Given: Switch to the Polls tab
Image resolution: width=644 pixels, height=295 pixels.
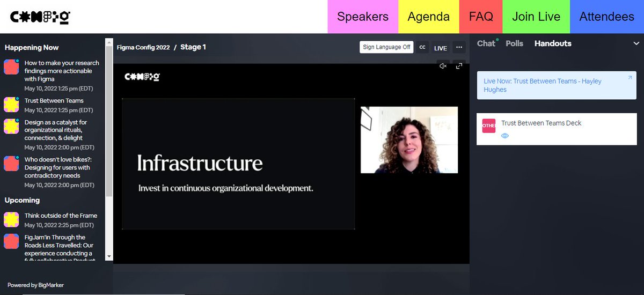Looking at the screenshot, I should click(x=514, y=43).
